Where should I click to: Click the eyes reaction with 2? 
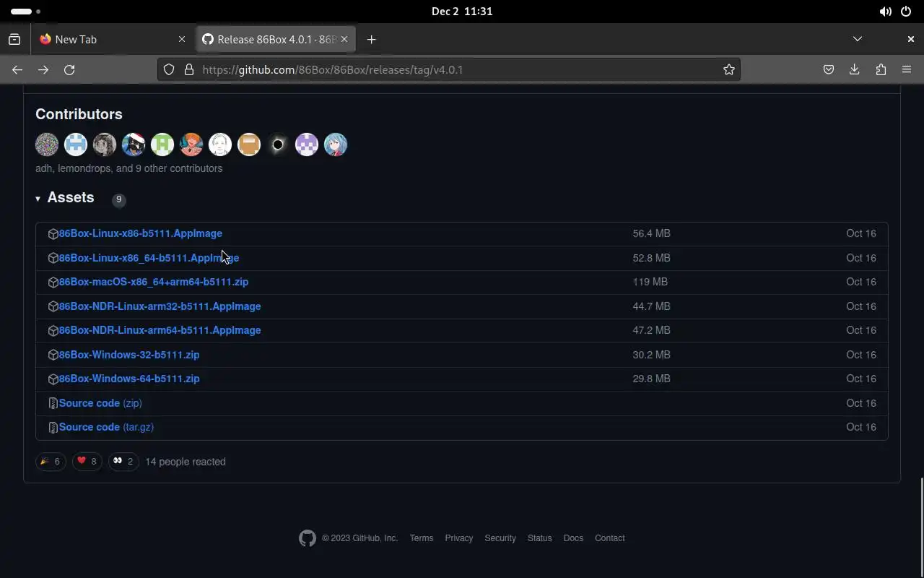pos(123,461)
